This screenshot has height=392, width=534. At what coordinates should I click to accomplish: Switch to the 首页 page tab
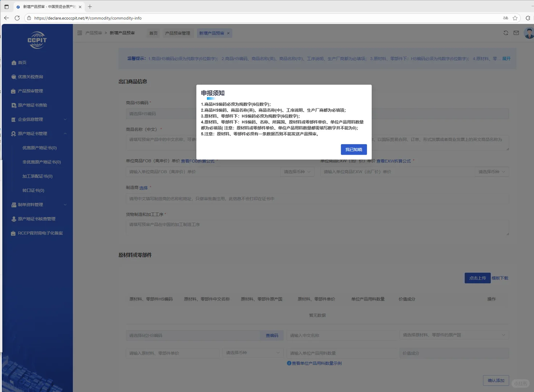(154, 33)
